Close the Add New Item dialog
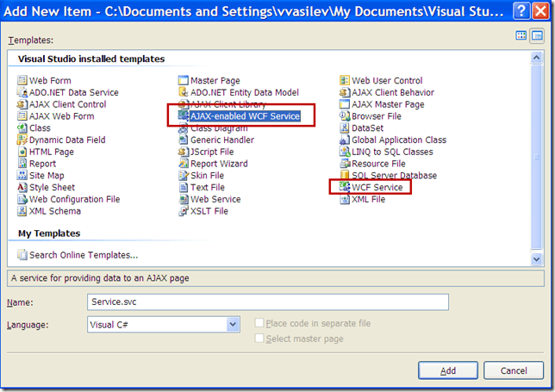The height and width of the screenshot is (392, 555). tap(541, 11)
